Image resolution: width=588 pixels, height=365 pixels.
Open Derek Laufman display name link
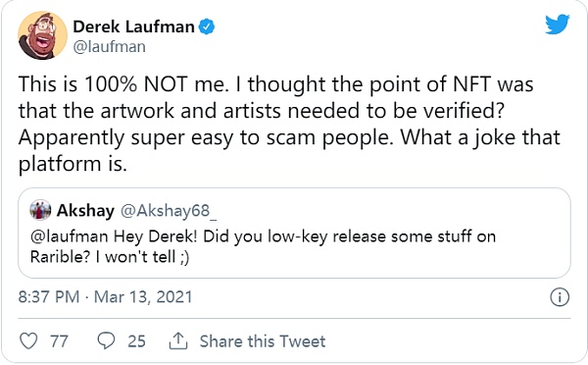133,26
